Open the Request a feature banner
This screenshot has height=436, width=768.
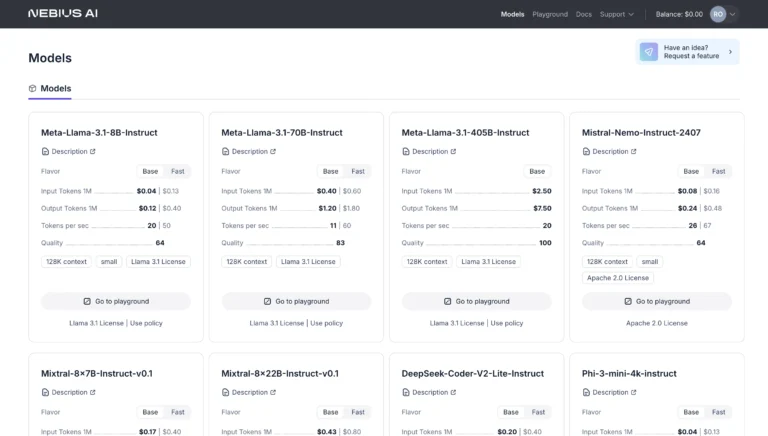[687, 52]
